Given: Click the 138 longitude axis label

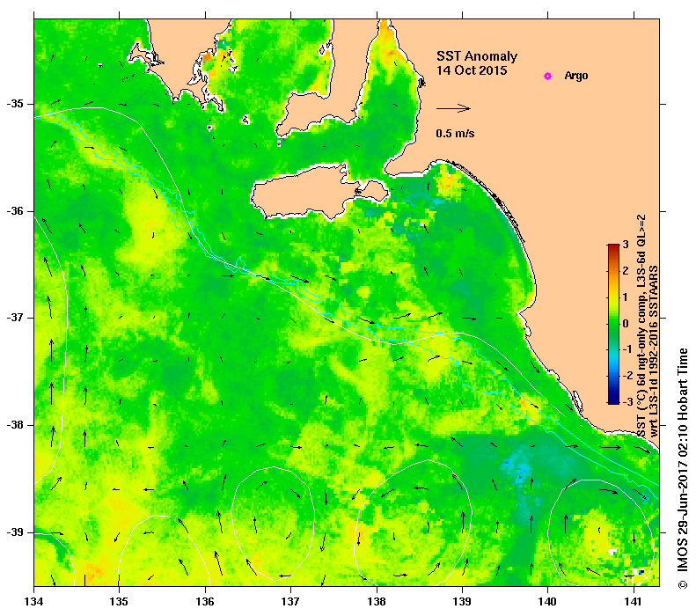Looking at the screenshot, I should pos(377,602).
